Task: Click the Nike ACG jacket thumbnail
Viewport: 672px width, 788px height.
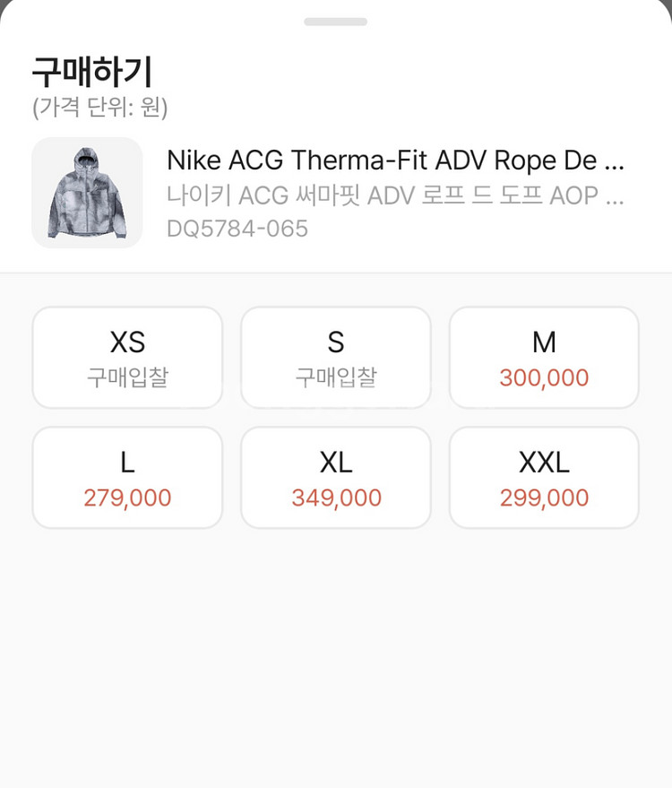Action: click(x=87, y=193)
